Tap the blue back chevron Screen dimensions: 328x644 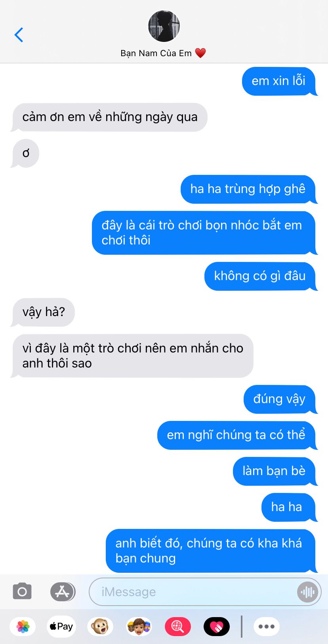19,35
